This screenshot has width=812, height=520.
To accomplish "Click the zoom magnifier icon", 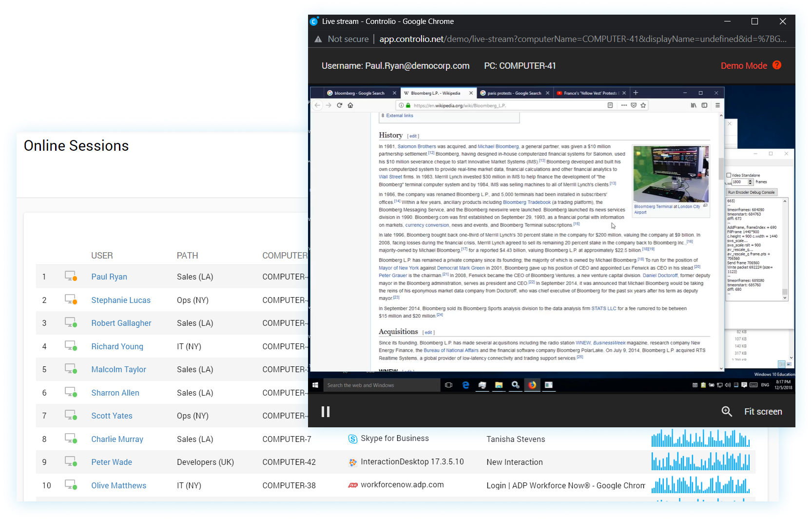I will (x=727, y=412).
